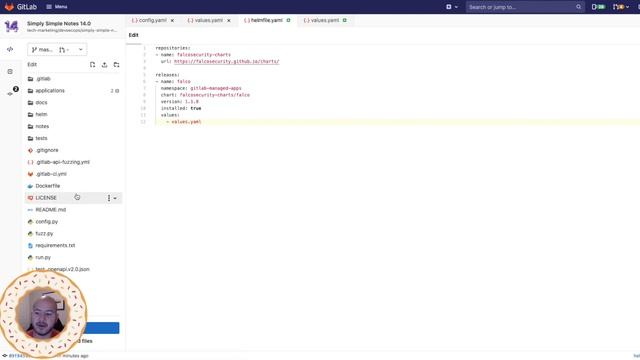
Task: Click the GitLab fox logo
Action: point(9,7)
